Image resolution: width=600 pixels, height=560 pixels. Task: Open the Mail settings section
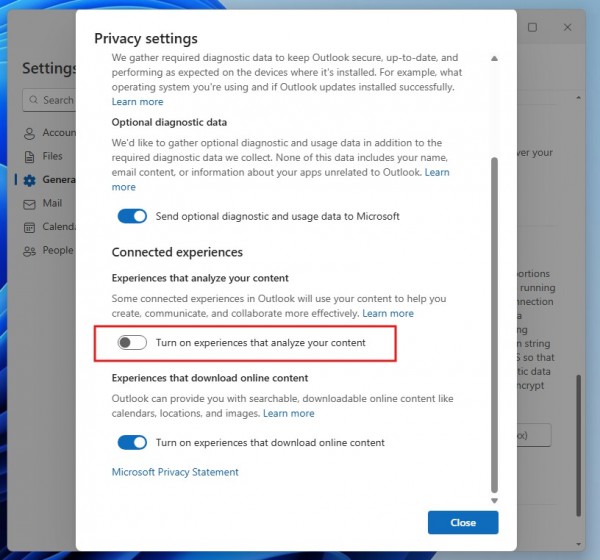point(52,204)
